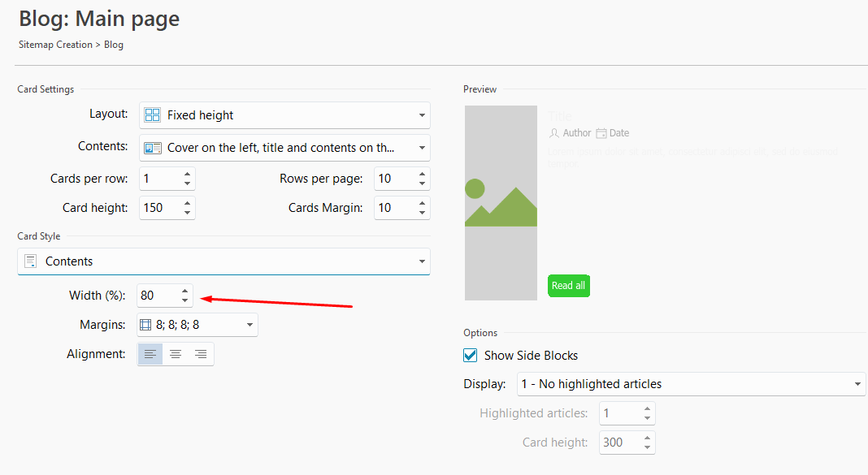Open the Card Style Contents dropdown
The width and height of the screenshot is (868, 475).
click(224, 261)
